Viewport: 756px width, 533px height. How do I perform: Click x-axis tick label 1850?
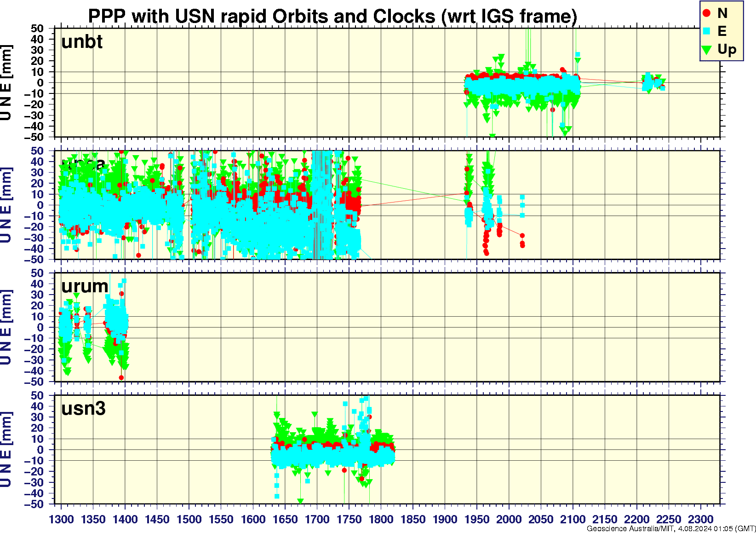(x=413, y=519)
